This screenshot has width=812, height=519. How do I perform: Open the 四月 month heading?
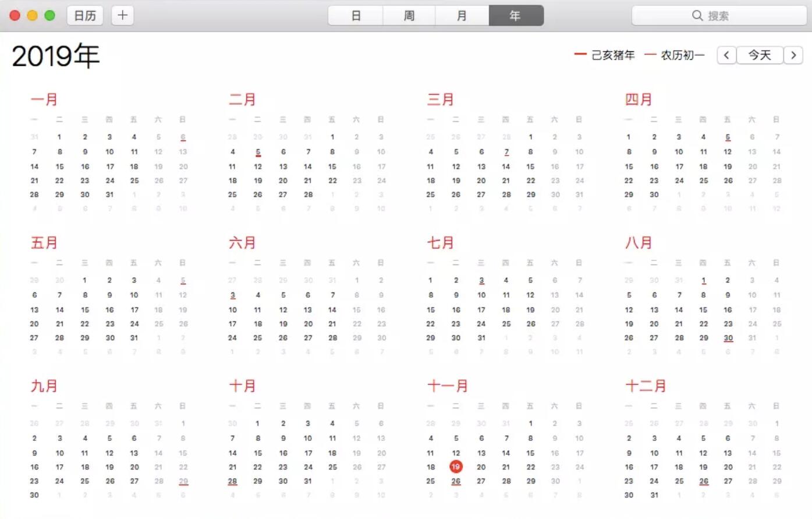tap(639, 100)
